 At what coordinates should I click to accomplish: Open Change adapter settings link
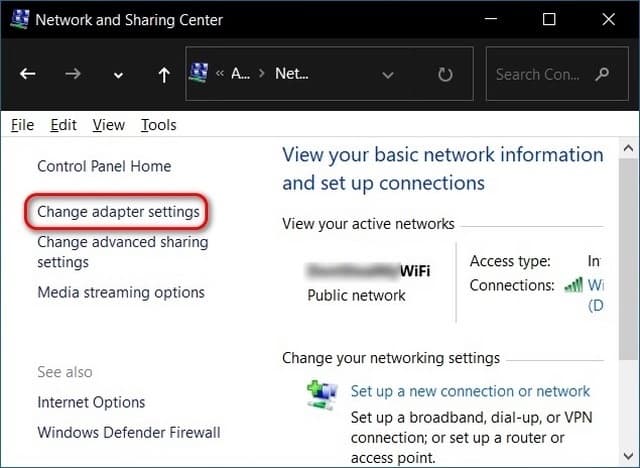point(118,212)
